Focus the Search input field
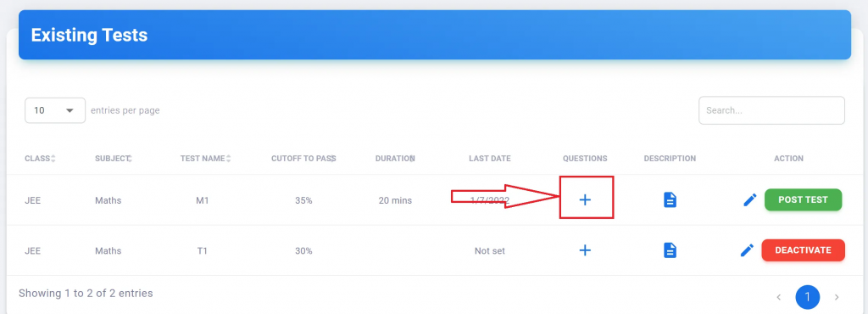Image resolution: width=868 pixels, height=314 pixels. [771, 110]
